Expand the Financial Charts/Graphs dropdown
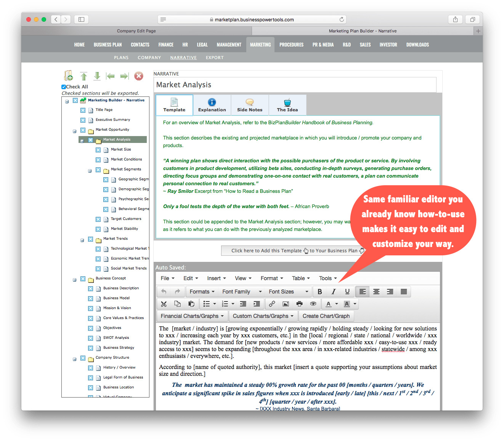The height and width of the screenshot is (441, 504). click(x=192, y=316)
